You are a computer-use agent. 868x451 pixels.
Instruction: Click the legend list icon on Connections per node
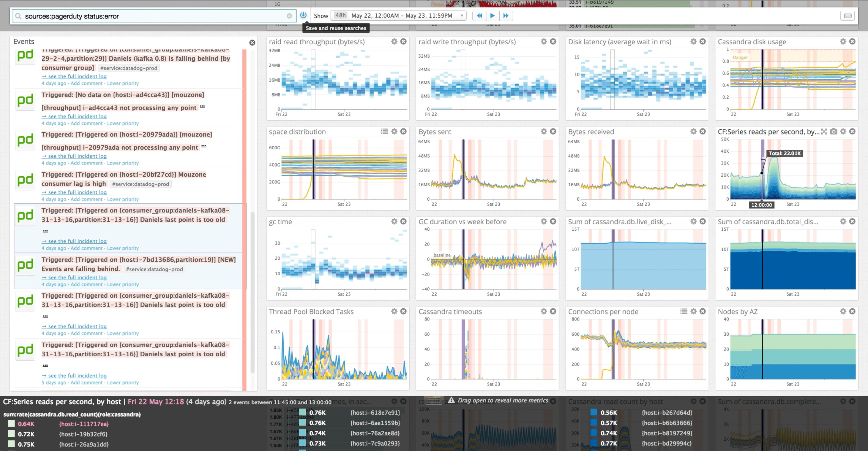click(x=684, y=311)
